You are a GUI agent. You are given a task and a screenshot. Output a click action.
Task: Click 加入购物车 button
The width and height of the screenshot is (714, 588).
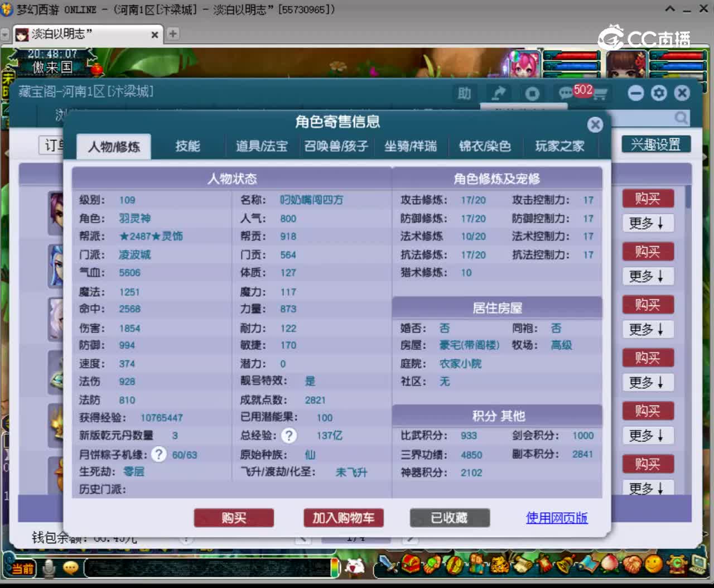pos(344,518)
